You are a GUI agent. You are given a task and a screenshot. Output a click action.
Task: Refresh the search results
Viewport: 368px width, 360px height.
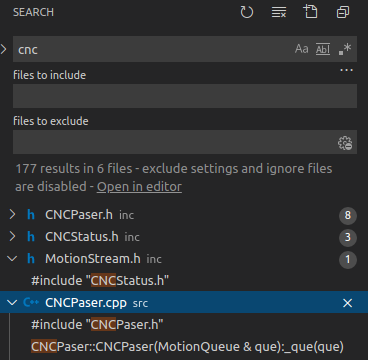pos(247,12)
